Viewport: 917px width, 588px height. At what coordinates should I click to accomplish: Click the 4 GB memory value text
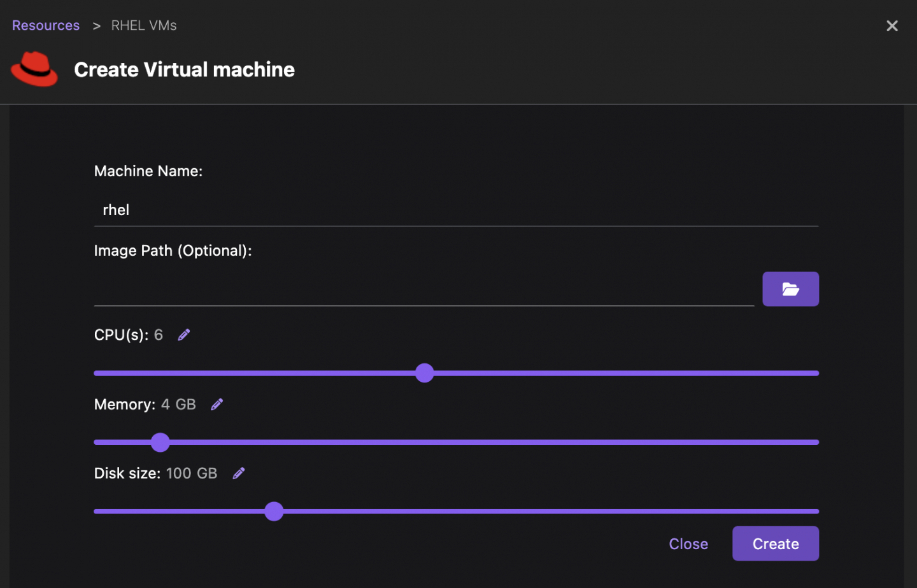(178, 405)
